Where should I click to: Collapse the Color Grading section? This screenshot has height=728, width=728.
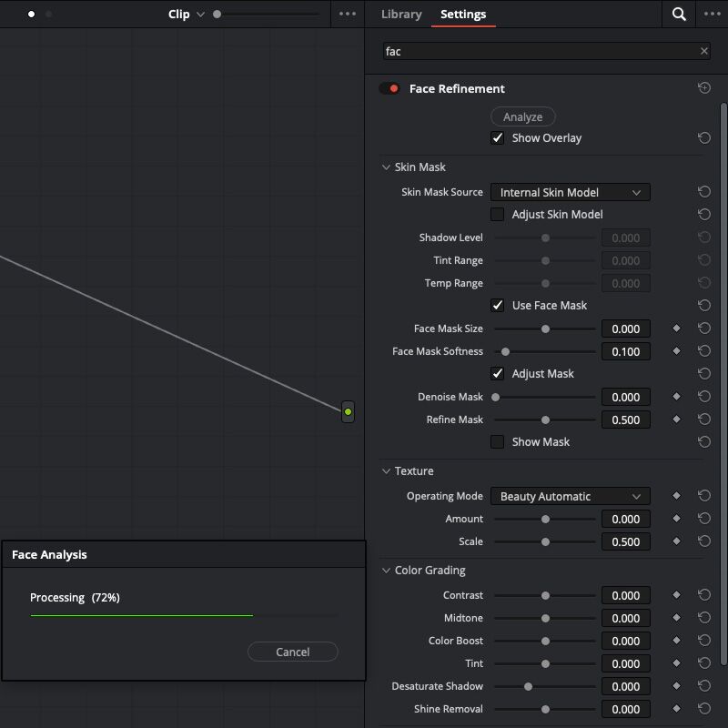tap(386, 571)
